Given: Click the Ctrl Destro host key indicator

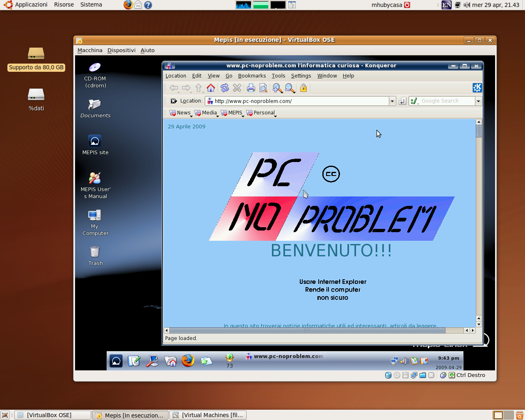Looking at the screenshot, I should tap(471, 375).
